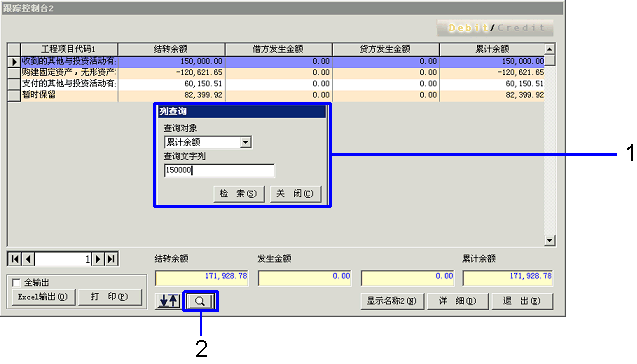The image size is (637, 364).
Task: Go to the next record
Action: 98,259
